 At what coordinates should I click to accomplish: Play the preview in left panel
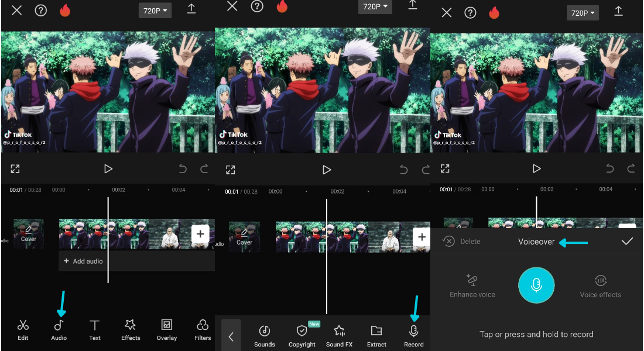click(108, 168)
